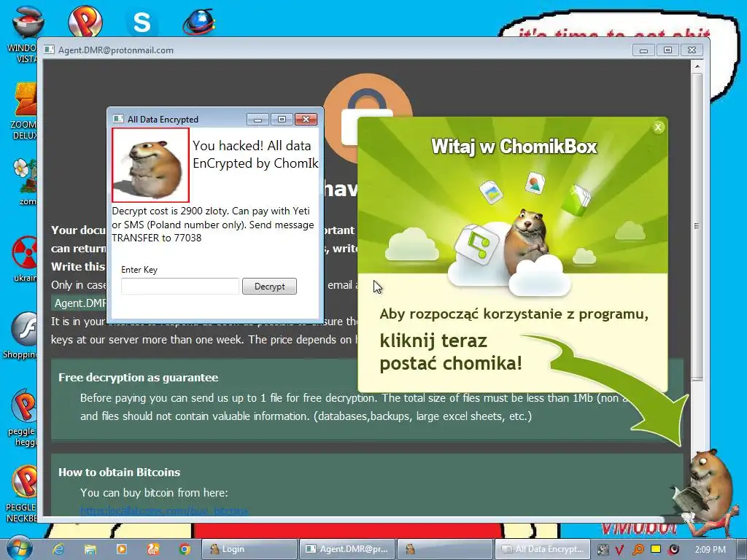Viewport: 747px width, 560px height.
Task: Click 'How to obtain Bitcoins' heading
Action: point(119,472)
